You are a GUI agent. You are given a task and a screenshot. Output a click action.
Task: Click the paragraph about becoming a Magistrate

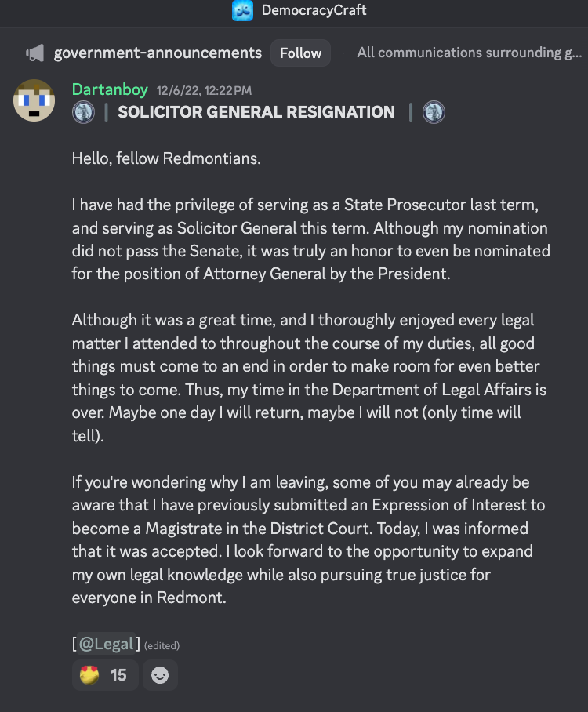309,540
